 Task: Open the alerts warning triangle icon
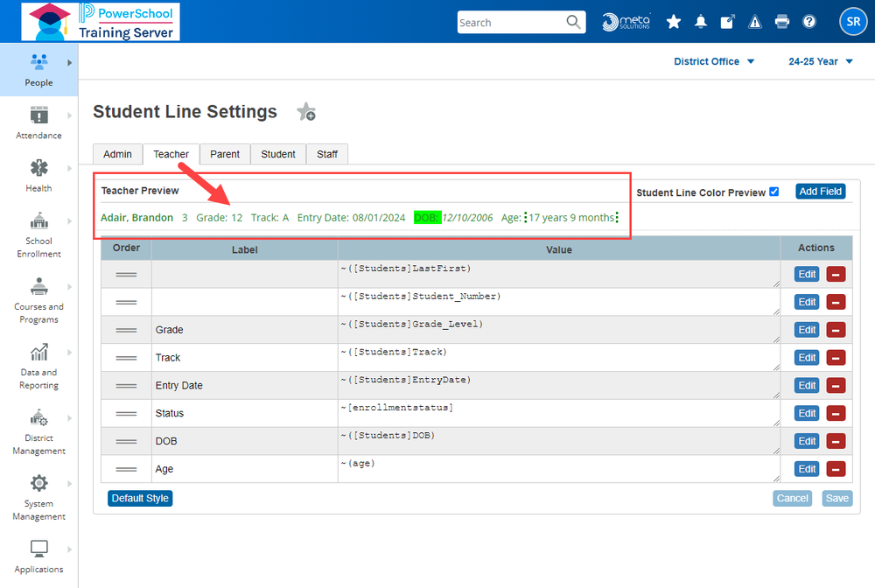coord(755,22)
